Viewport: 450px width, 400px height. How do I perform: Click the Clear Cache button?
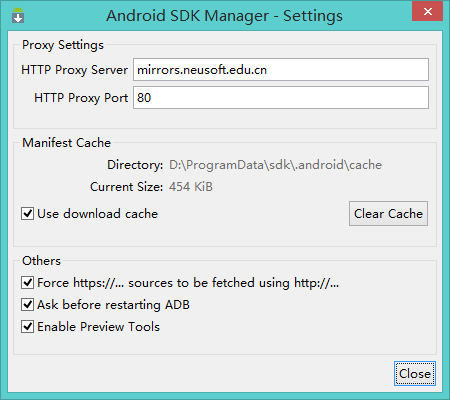(388, 214)
